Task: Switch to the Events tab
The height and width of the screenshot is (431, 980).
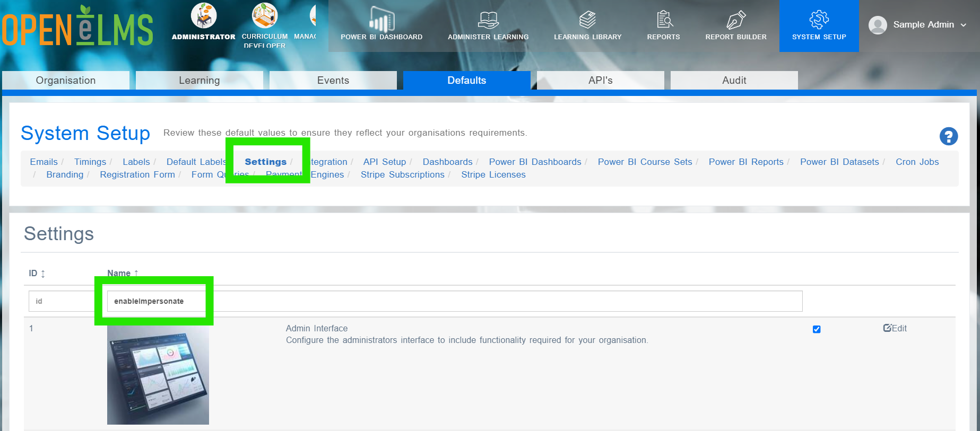Action: 333,81
